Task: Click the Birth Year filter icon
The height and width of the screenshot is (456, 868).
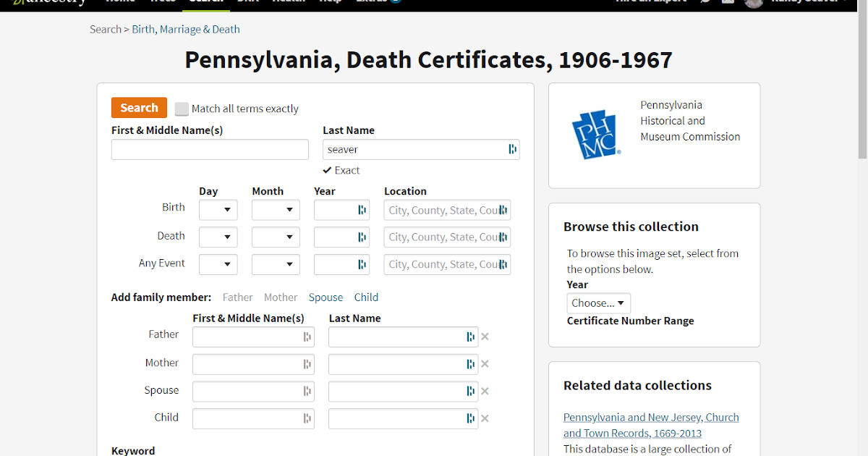Action: point(362,210)
